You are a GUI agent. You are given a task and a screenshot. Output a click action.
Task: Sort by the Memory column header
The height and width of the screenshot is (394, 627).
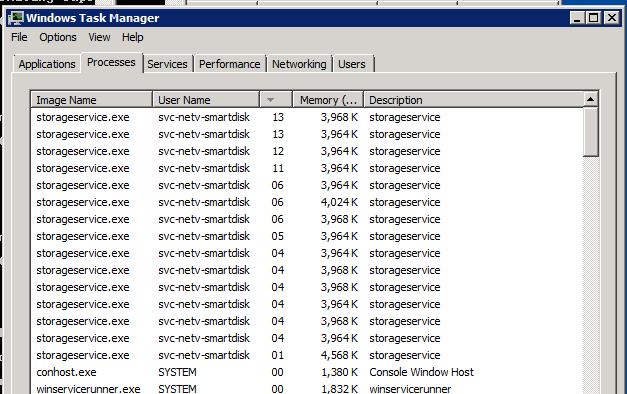coord(328,100)
